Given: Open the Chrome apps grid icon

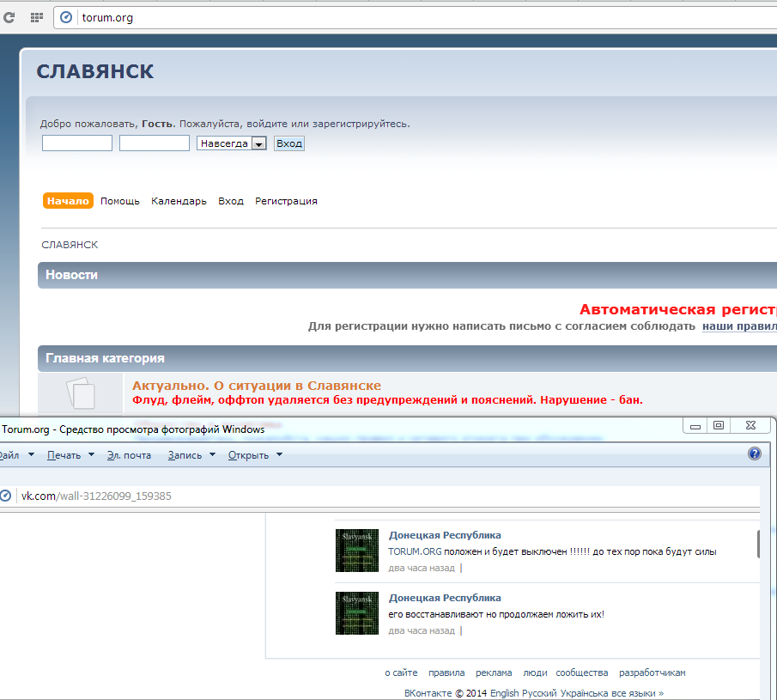Looking at the screenshot, I should (36, 17).
